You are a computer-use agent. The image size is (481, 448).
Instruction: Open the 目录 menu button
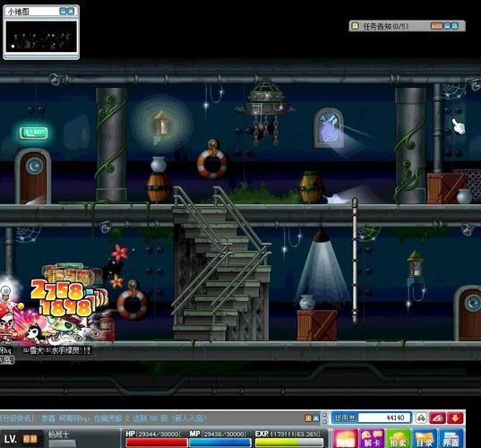coord(424,439)
